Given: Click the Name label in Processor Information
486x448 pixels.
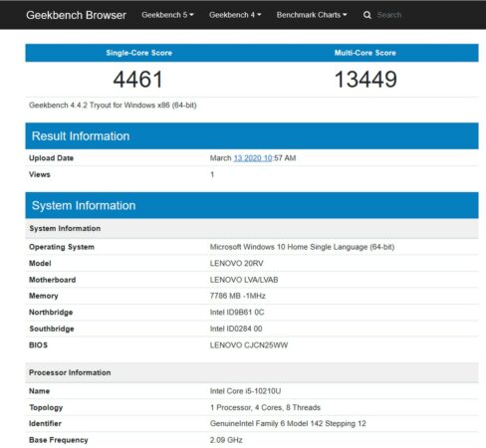Looking at the screenshot, I should (x=39, y=391).
